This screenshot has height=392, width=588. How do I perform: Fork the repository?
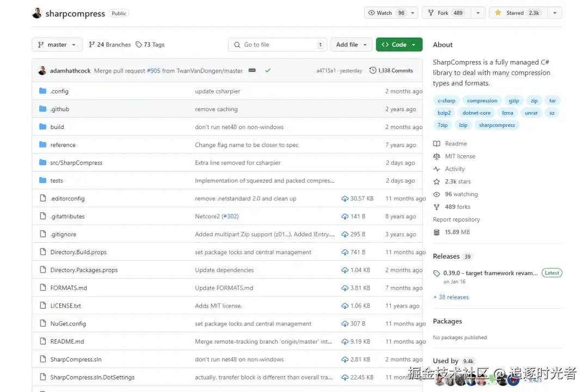coord(446,13)
